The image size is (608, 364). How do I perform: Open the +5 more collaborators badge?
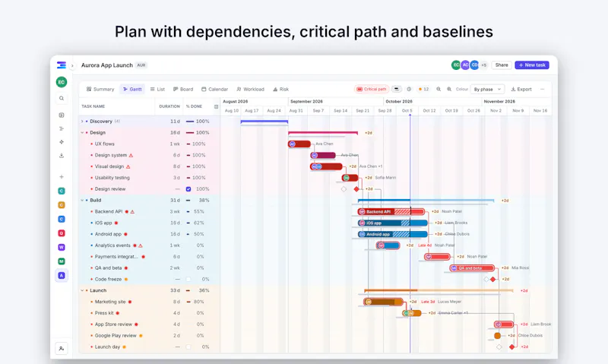484,65
